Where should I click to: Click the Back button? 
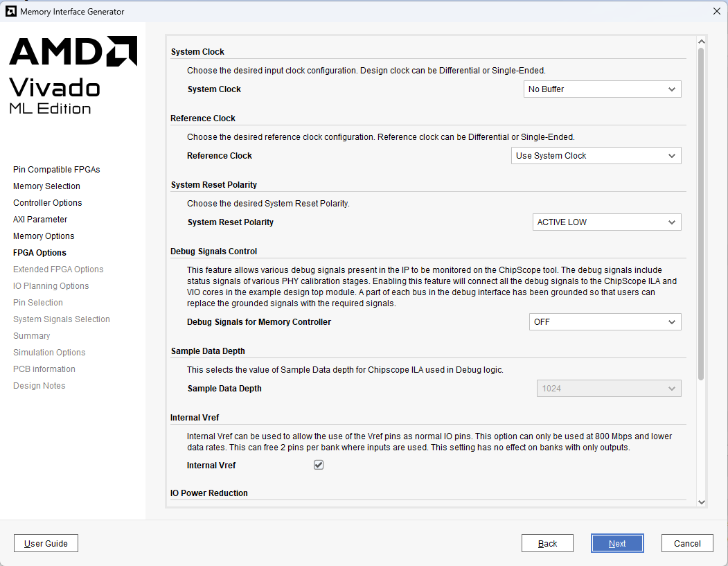547,544
